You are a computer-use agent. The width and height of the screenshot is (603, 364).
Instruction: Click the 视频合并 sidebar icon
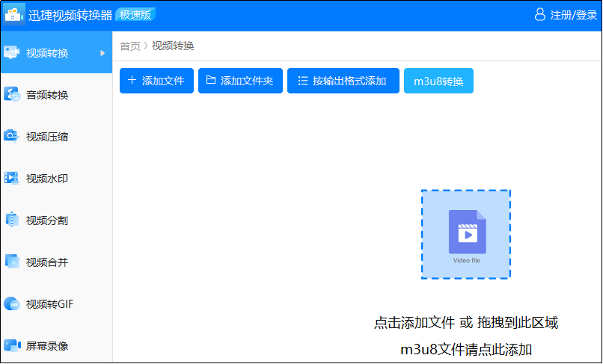click(x=11, y=262)
